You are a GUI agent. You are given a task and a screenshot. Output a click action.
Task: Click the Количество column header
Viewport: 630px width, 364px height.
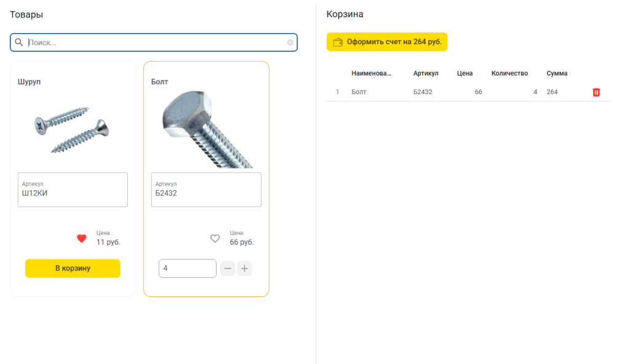[x=509, y=73]
